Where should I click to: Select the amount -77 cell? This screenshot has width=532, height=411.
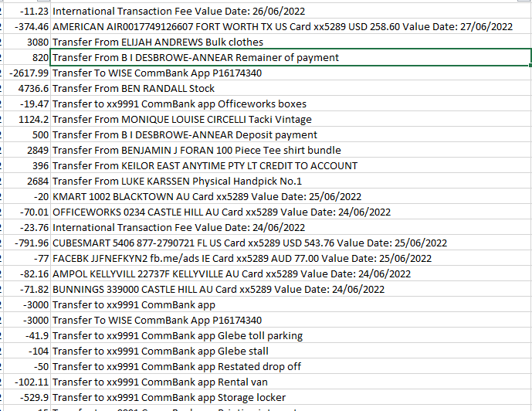pos(27,258)
